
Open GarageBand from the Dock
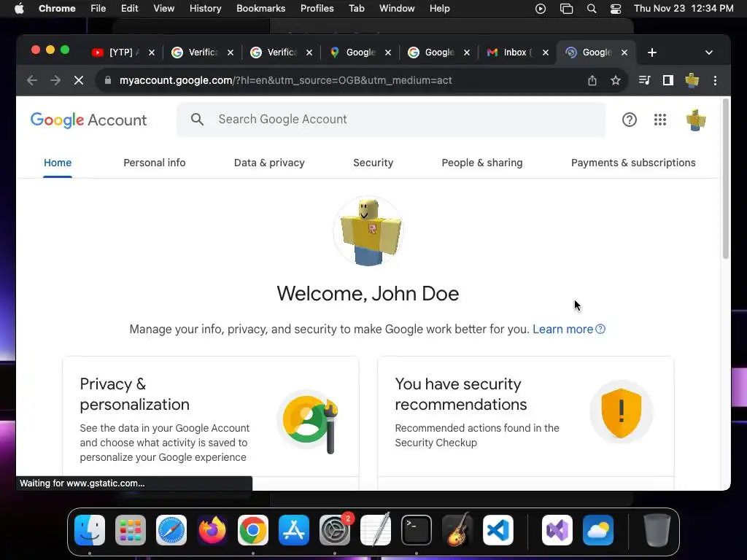(457, 530)
